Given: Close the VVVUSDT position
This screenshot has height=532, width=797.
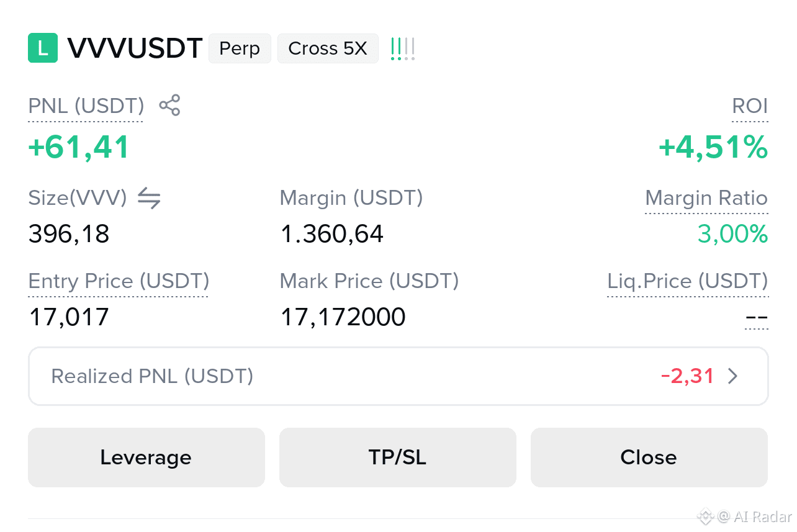Looking at the screenshot, I should point(649,458).
